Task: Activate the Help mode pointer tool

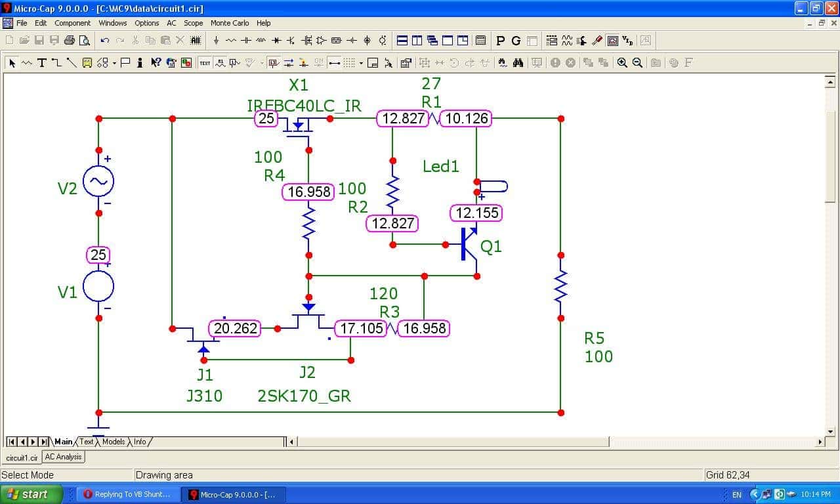Action: (x=156, y=63)
